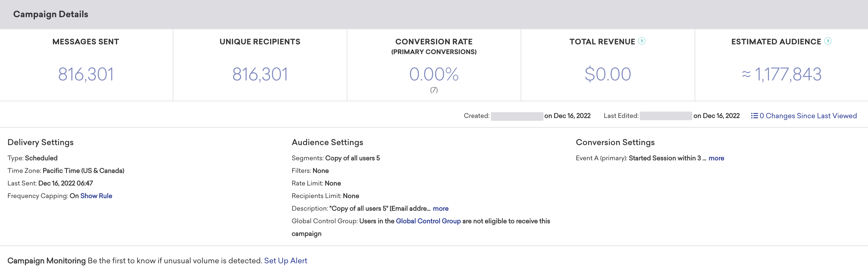Open 0 Changes Since Last Viewed

coord(808,116)
